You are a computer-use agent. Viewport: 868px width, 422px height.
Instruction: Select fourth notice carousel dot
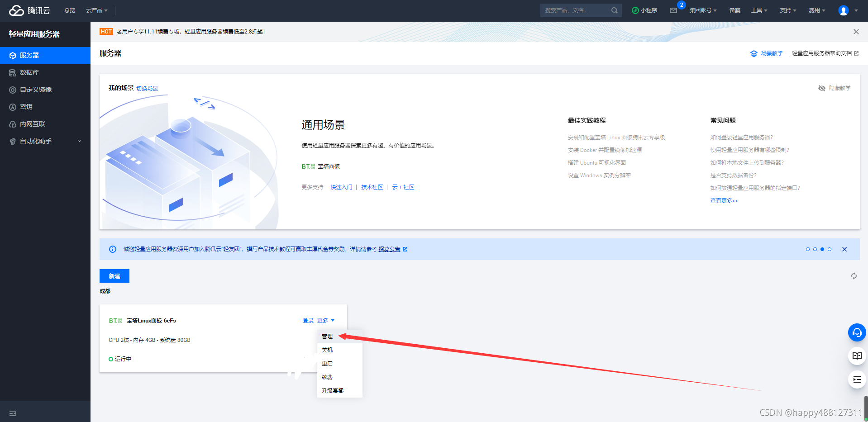click(x=830, y=249)
